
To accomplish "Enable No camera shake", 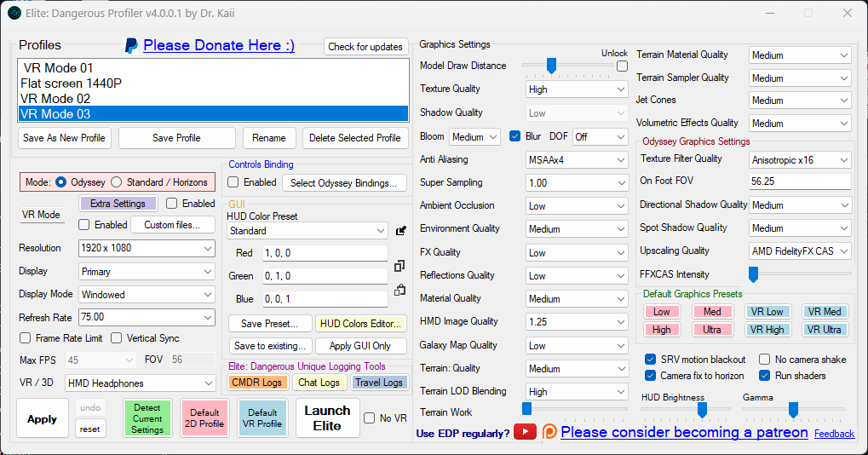I will tap(764, 360).
